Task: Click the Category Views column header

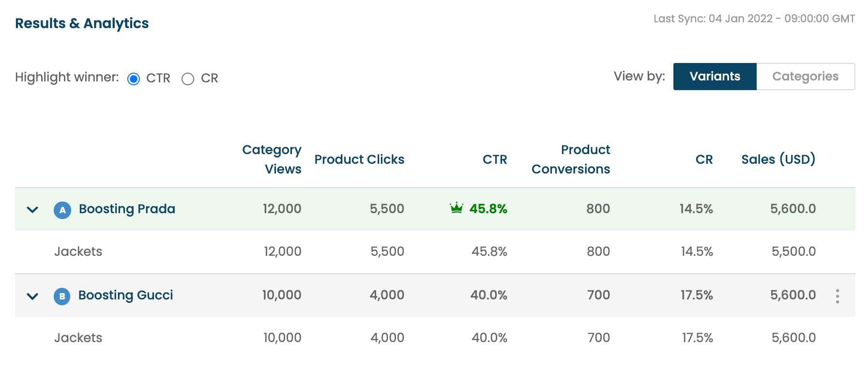Action: 272,159
